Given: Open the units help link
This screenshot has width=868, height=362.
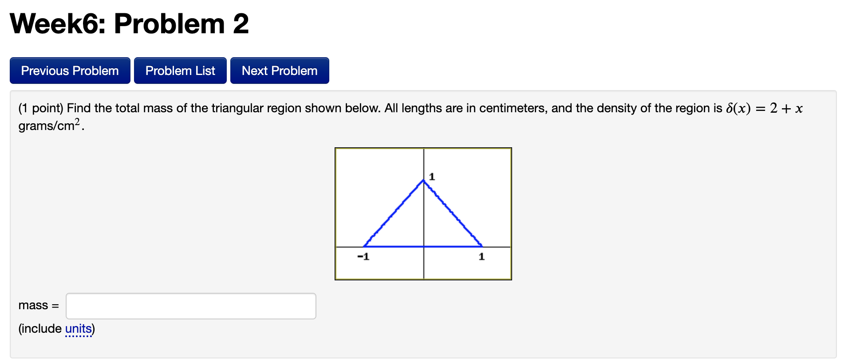Looking at the screenshot, I should pos(79,329).
